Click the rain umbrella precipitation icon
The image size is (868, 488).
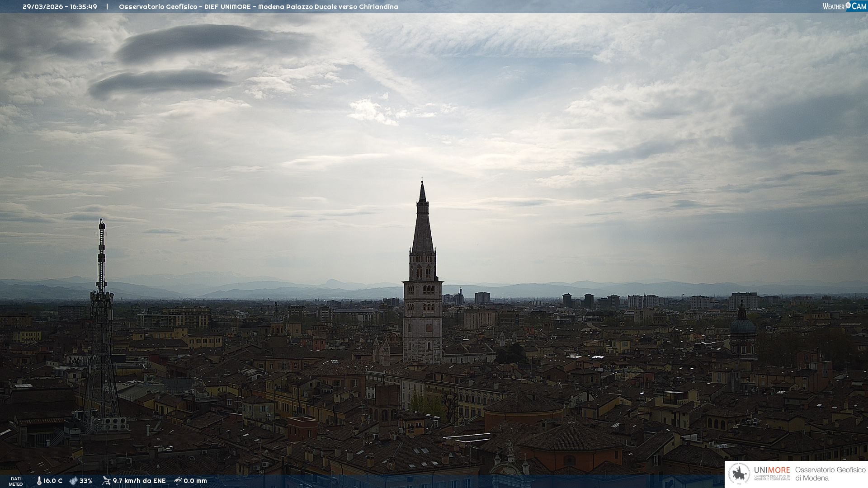(178, 481)
